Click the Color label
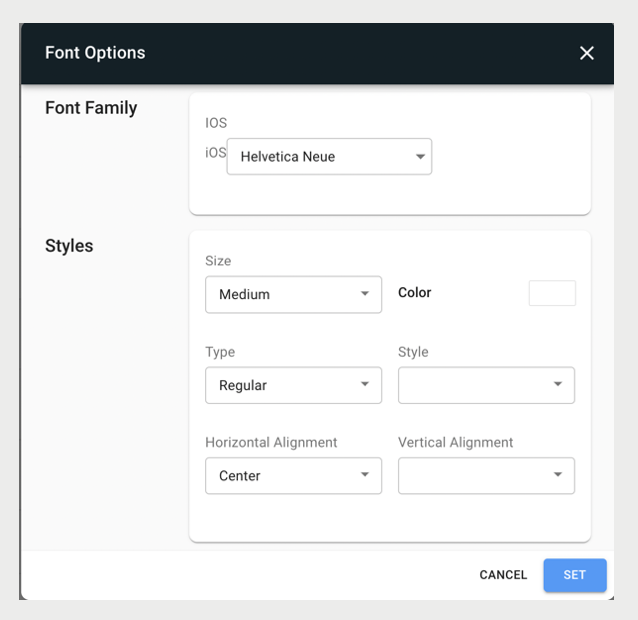This screenshot has height=620, width=638. [414, 293]
